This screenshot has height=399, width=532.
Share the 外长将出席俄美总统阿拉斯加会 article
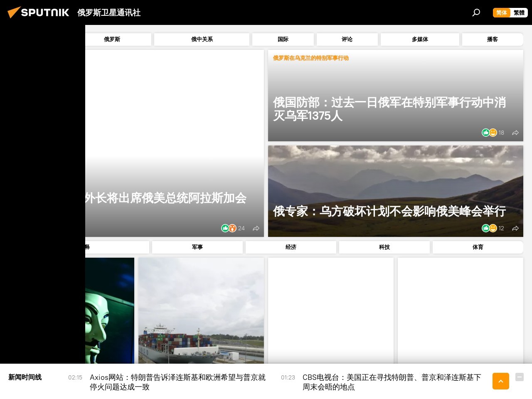(x=256, y=228)
